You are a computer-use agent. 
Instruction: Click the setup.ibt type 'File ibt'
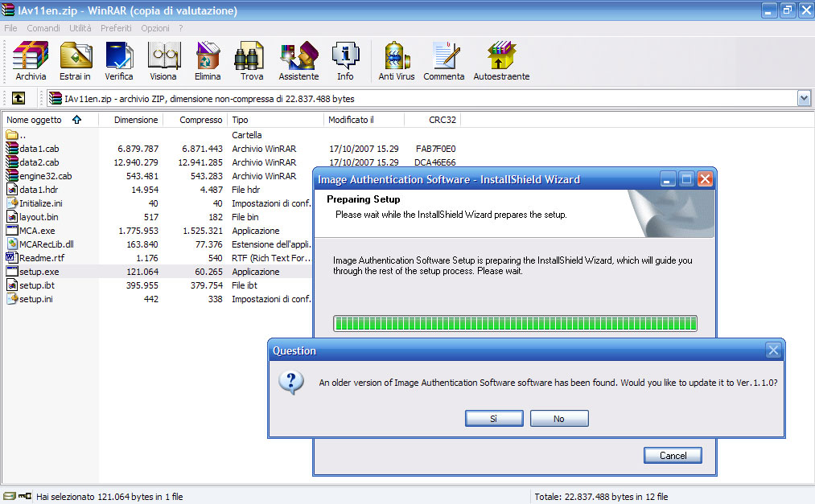pos(245,285)
